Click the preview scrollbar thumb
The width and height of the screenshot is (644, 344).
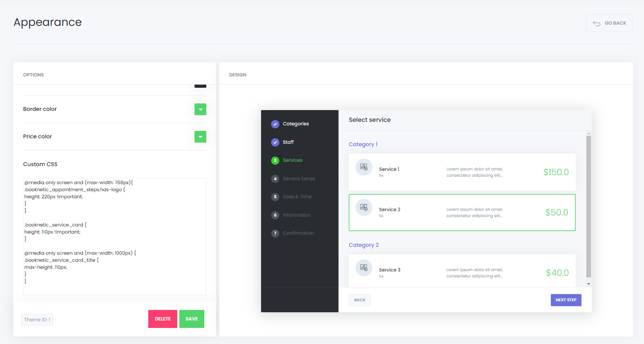click(x=589, y=206)
